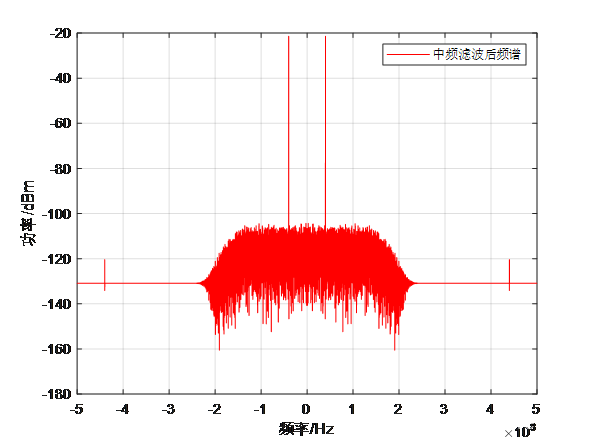Click the y-axis tick label -80
This screenshot has width=593, height=443.
click(x=61, y=169)
